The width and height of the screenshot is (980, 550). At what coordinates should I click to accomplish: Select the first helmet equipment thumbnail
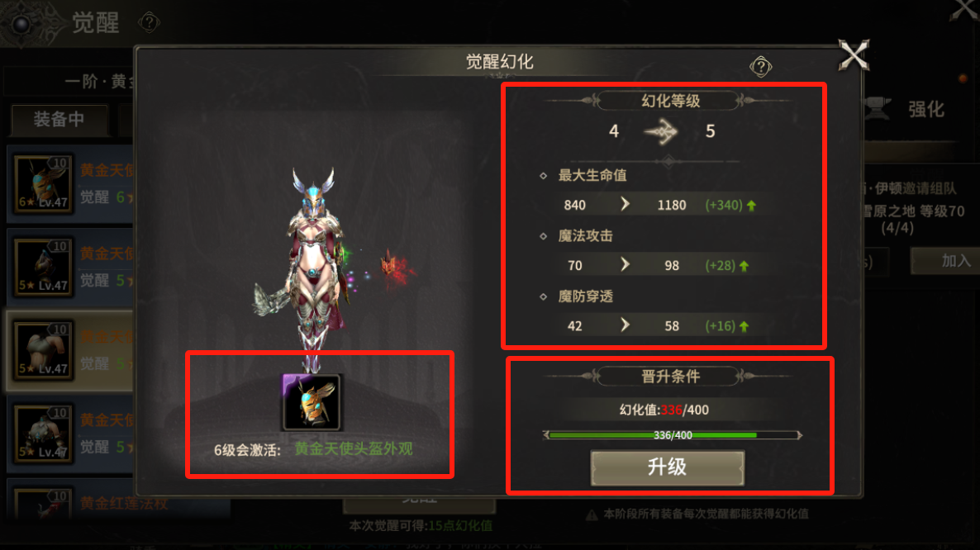pos(42,183)
